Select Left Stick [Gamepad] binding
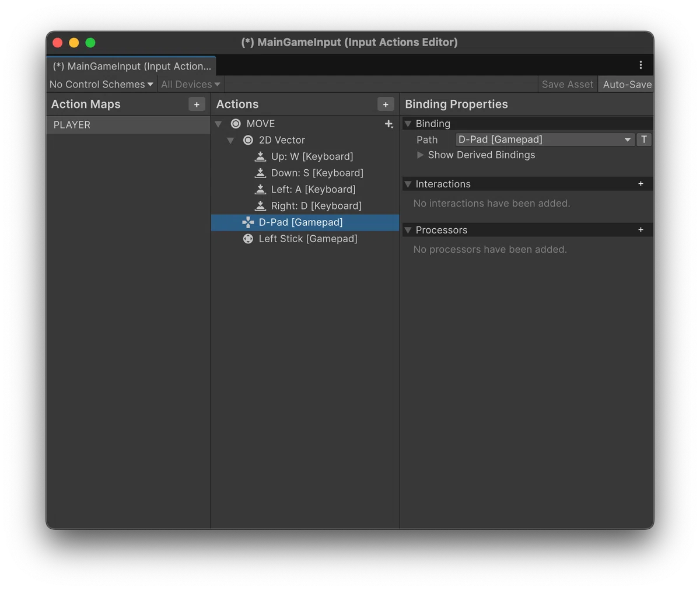 [305, 239]
